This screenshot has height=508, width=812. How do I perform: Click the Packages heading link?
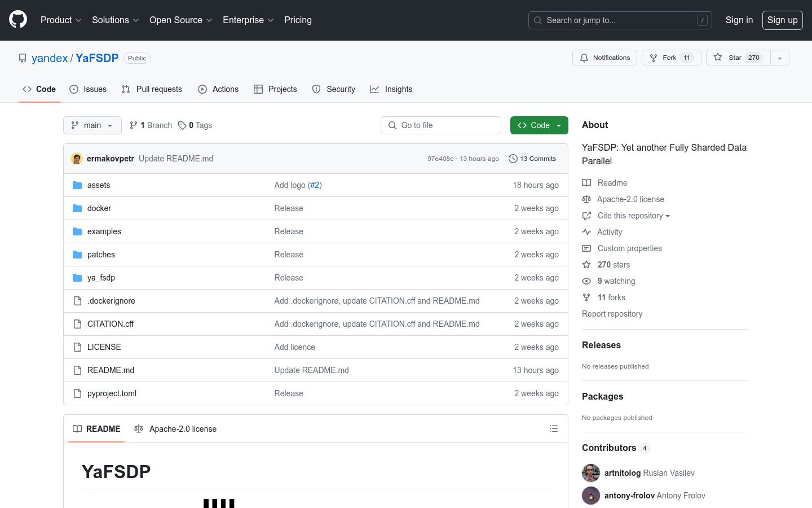[x=602, y=396]
